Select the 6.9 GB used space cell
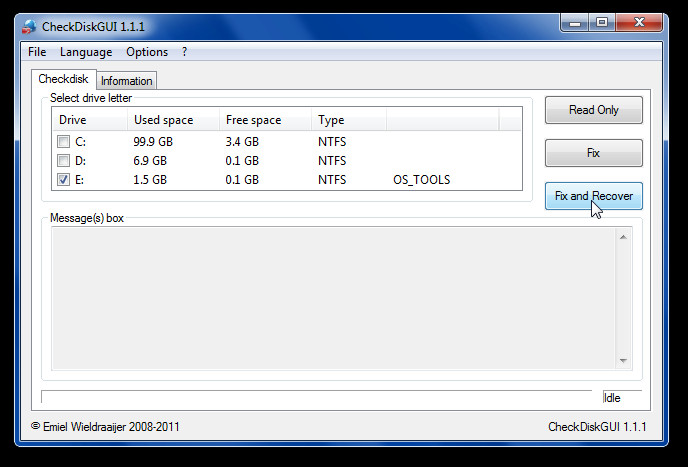The height and width of the screenshot is (467, 688). 150,161
